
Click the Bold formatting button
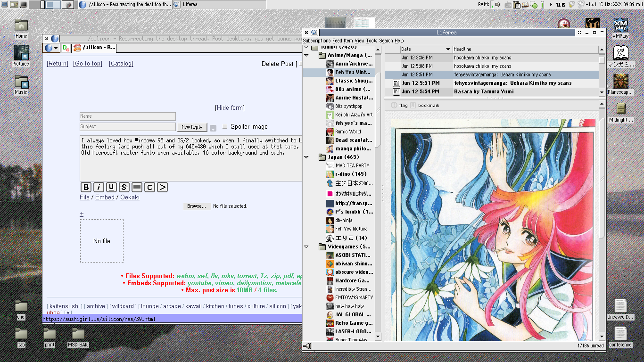coord(86,187)
